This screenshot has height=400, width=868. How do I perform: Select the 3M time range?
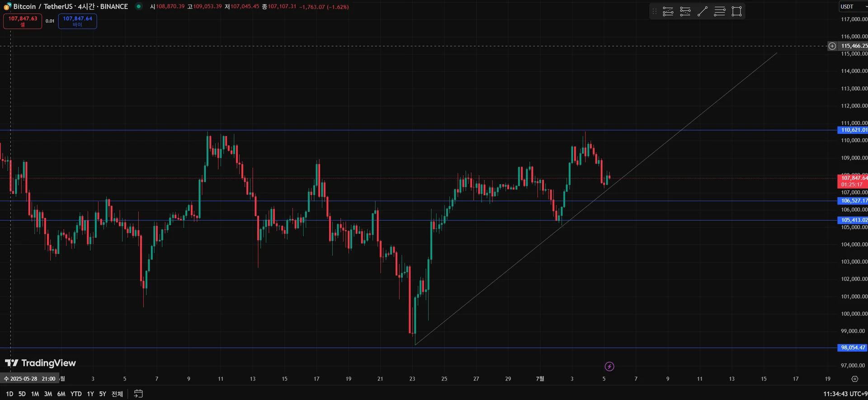click(48, 394)
